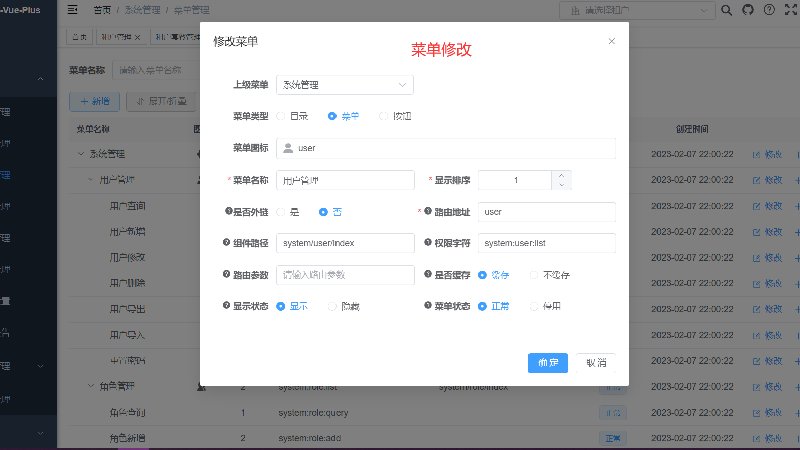Open the tenant selection dropdown in the header
This screenshot has width=800, height=450.
tap(636, 10)
